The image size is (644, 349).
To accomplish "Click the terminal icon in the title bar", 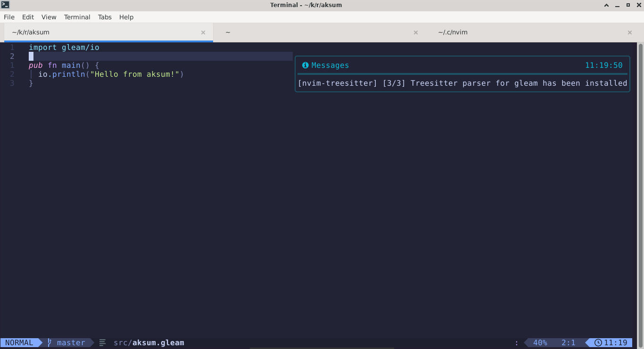I will (6, 5).
